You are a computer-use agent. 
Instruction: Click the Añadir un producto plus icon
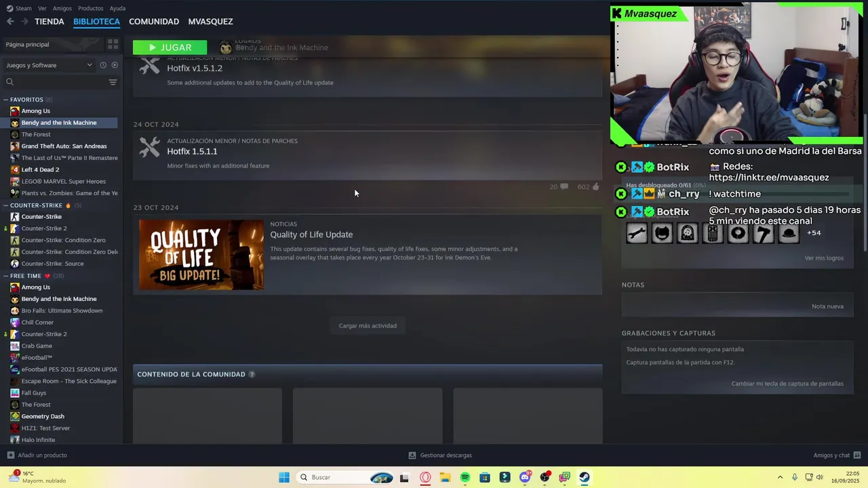click(10, 455)
